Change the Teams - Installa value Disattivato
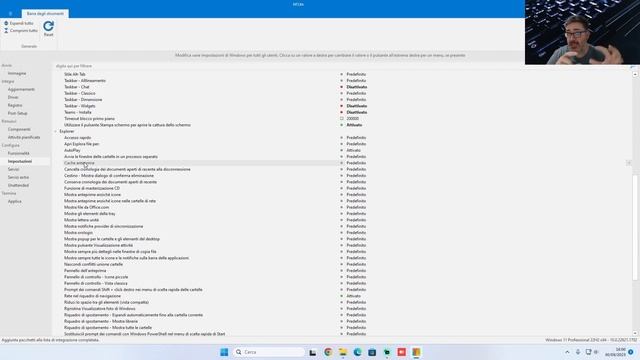The image size is (640, 360). click(357, 112)
